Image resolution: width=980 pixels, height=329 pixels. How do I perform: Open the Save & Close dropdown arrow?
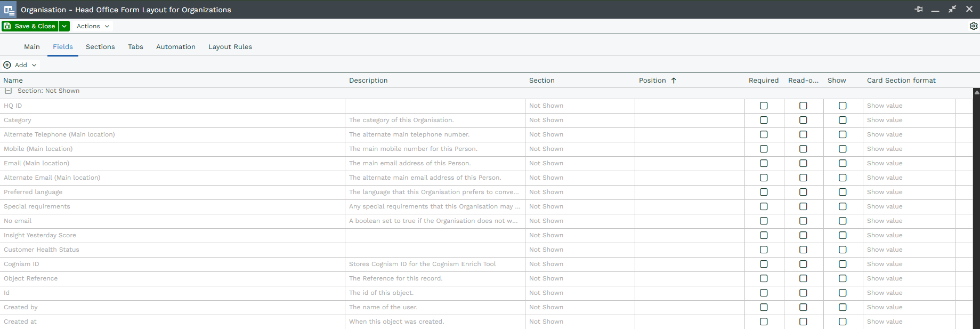(64, 26)
